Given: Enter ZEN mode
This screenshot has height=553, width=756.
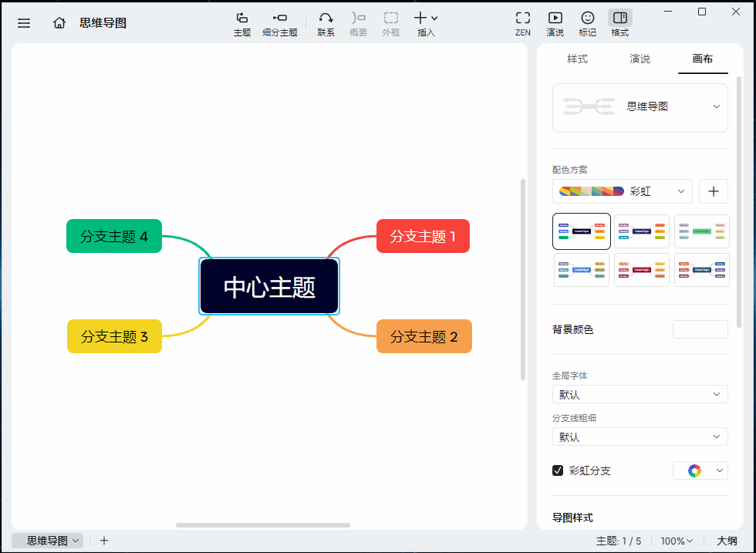Looking at the screenshot, I should click(x=523, y=24).
